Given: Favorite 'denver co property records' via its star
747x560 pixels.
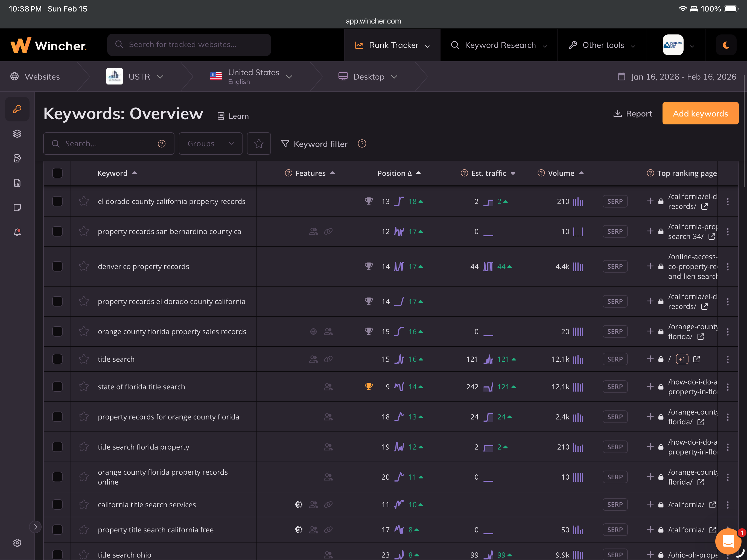Looking at the screenshot, I should (x=84, y=266).
